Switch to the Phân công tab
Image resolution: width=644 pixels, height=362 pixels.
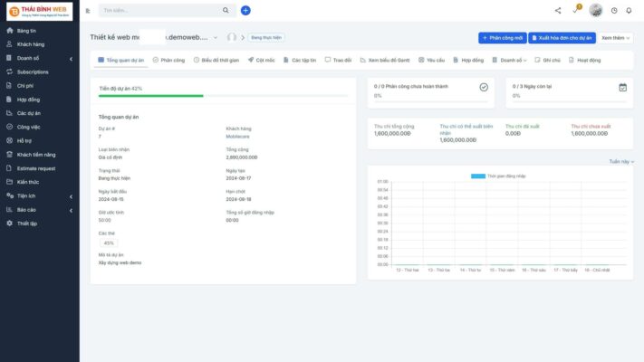coord(168,60)
